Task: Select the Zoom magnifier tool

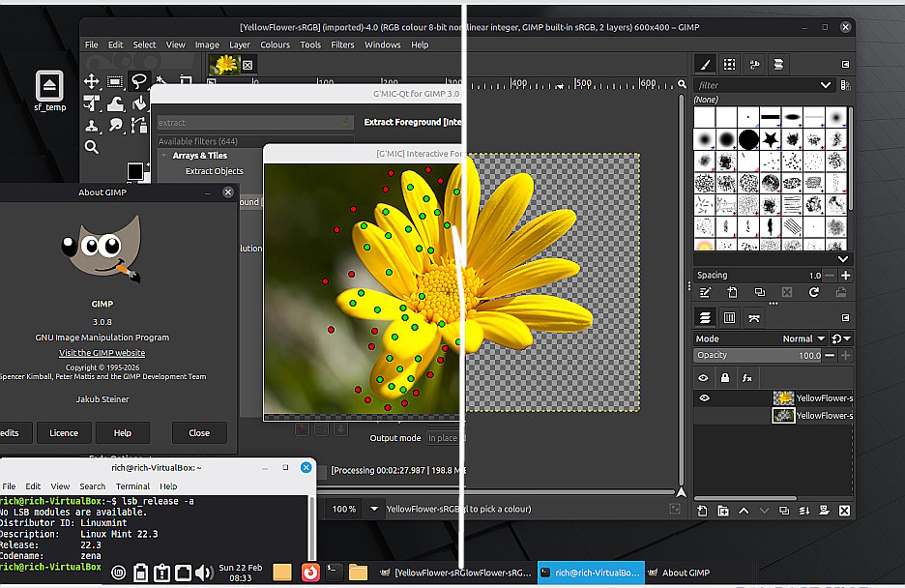Action: coord(92,147)
